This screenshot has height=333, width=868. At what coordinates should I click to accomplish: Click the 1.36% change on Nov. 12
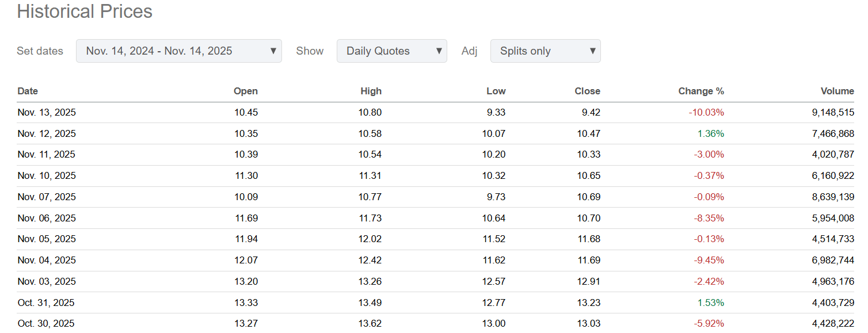[711, 134]
